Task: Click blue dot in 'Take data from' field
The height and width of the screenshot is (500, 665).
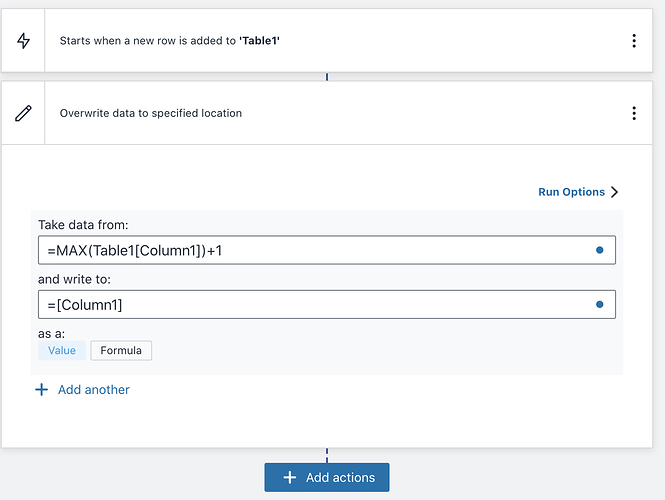Action: [599, 250]
